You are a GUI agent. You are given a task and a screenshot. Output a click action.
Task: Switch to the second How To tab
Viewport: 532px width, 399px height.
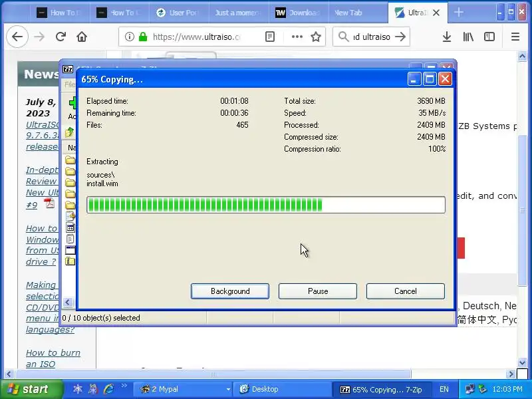point(120,13)
